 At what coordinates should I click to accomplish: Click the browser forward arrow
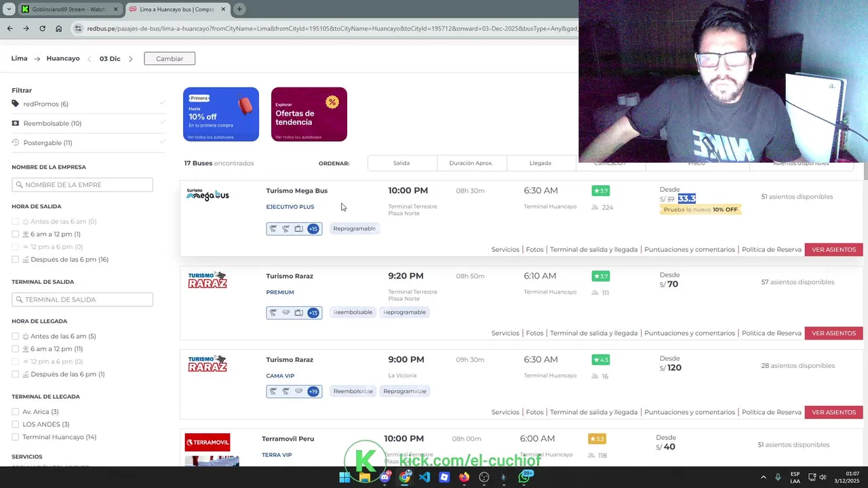26,28
